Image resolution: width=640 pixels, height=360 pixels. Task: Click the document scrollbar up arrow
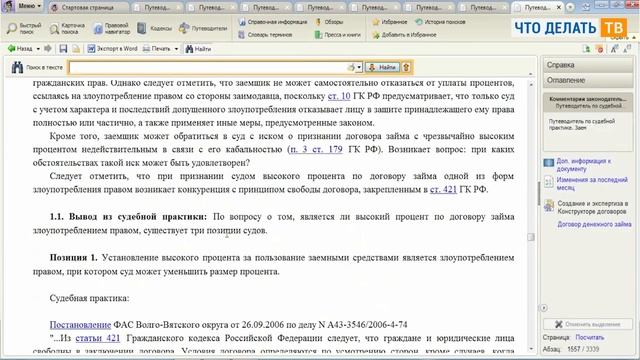[531, 84]
